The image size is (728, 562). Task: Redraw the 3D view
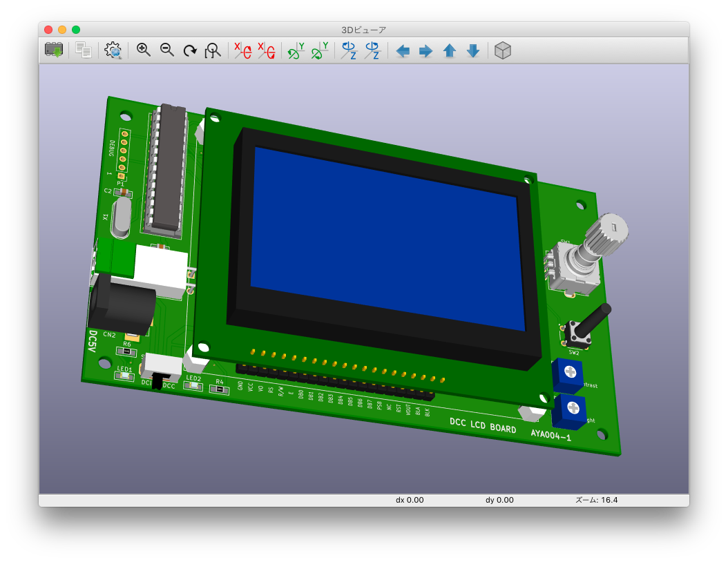[190, 50]
